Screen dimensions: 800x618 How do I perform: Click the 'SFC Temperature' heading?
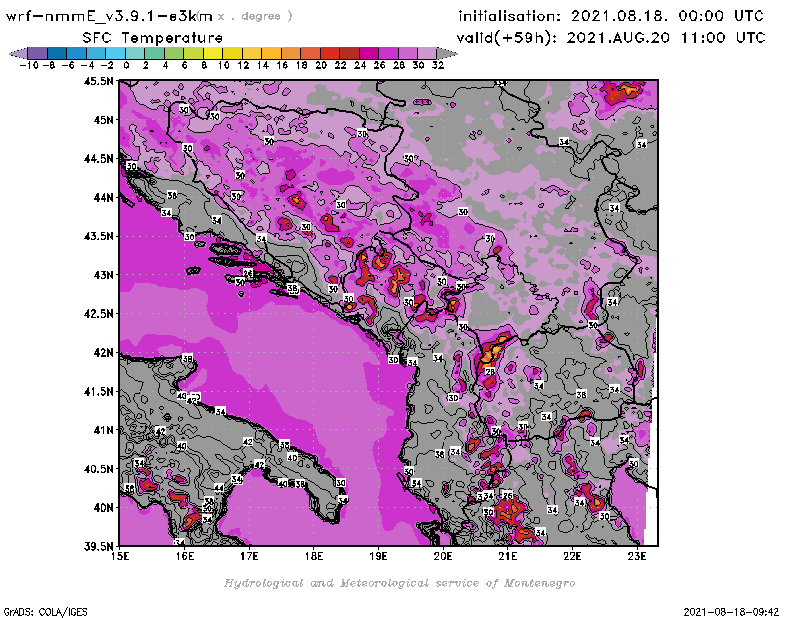(x=153, y=38)
